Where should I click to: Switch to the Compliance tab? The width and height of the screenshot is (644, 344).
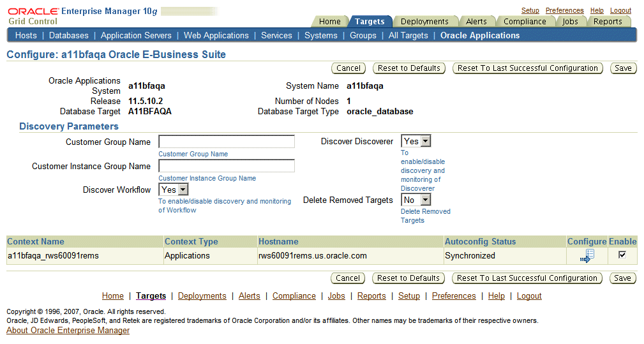(525, 21)
